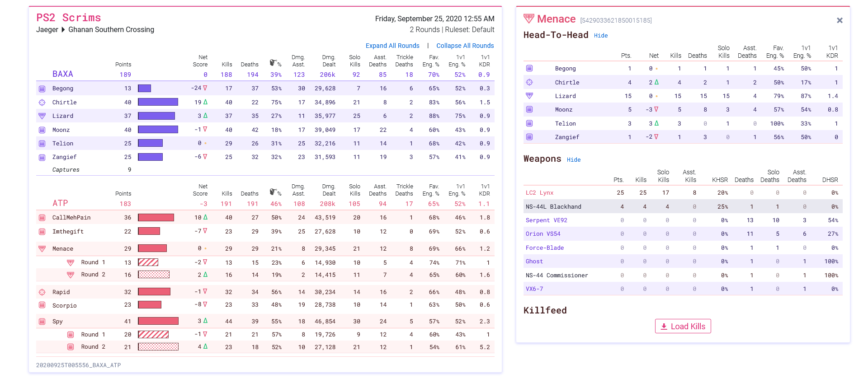Click Spy Round 2 class icon

coord(71,347)
